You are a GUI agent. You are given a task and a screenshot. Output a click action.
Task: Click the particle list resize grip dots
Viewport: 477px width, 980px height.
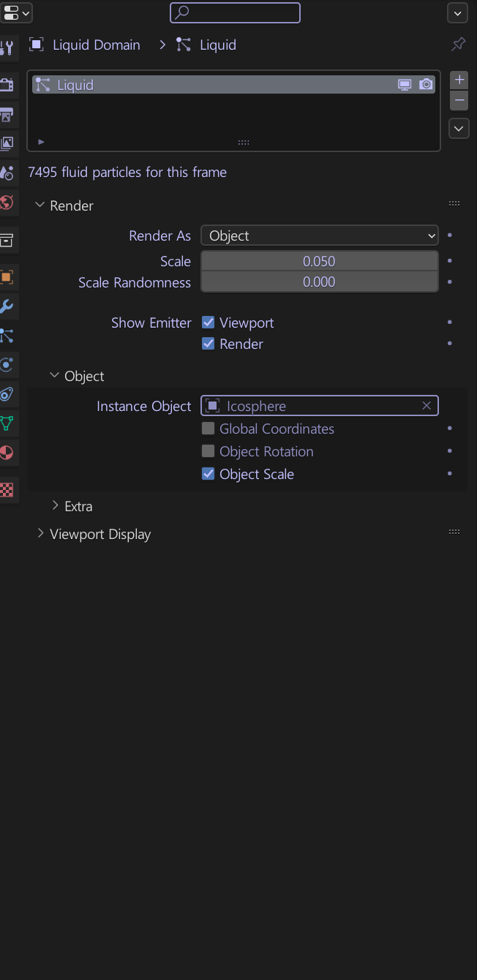coord(244,142)
